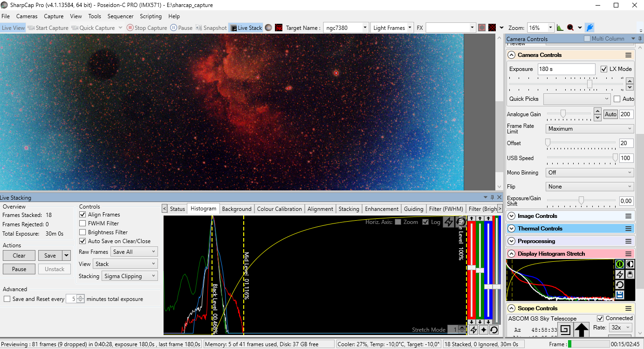Image resolution: width=644 pixels, height=349 pixels.
Task: Enable the FWHM Filter checkbox
Action: (x=83, y=223)
